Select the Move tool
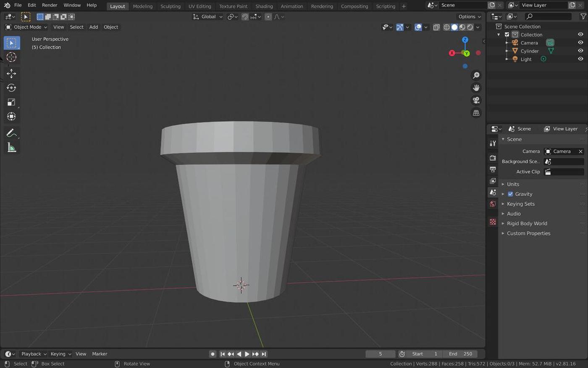The height and width of the screenshot is (368, 588). [x=11, y=73]
